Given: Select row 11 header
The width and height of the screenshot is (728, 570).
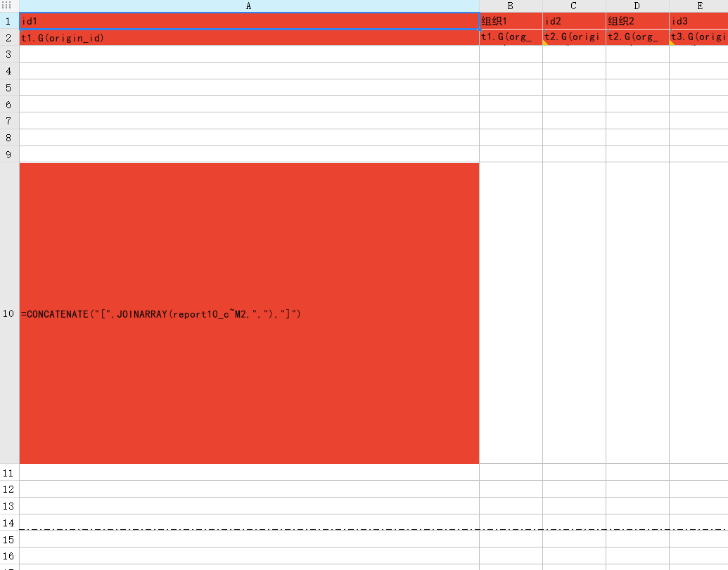Looking at the screenshot, I should 9,472.
